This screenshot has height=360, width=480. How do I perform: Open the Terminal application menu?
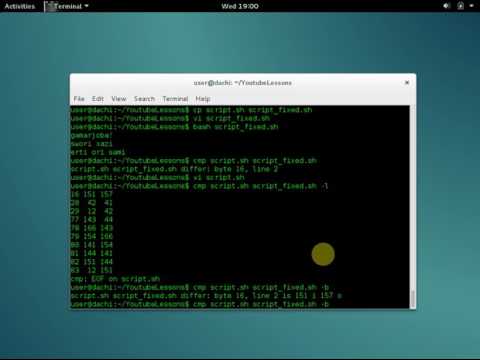(x=67, y=6)
